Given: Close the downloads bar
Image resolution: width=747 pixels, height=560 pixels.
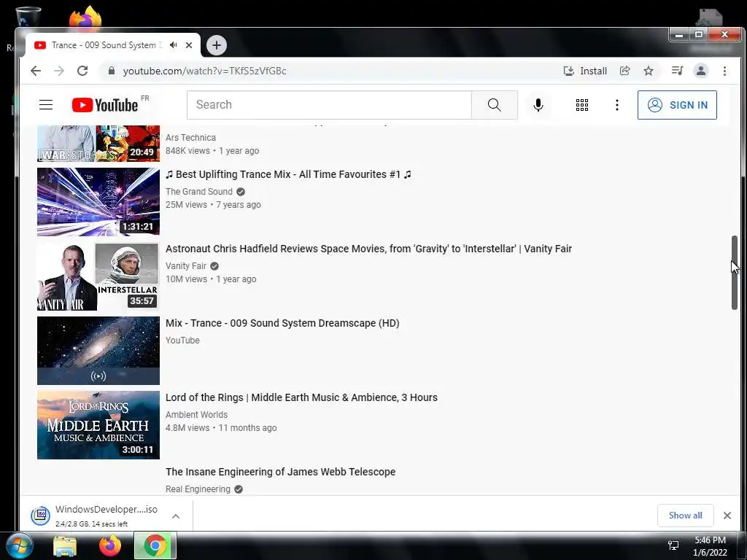Looking at the screenshot, I should (727, 516).
